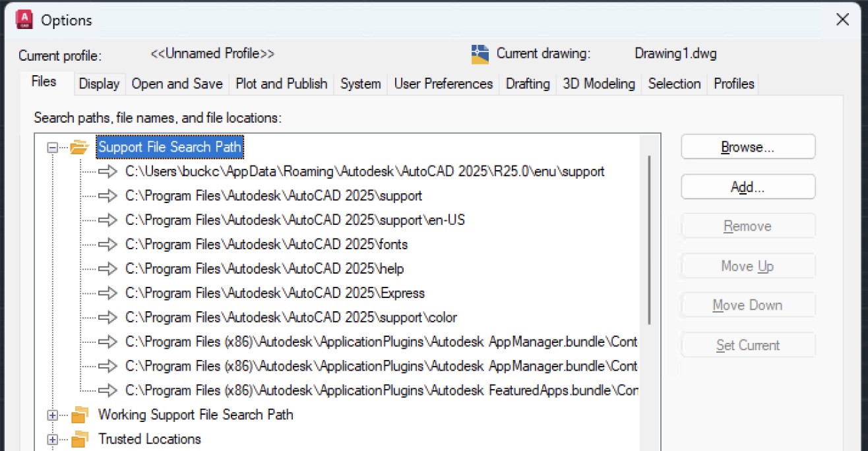The height and width of the screenshot is (451, 868).
Task: Open the Open and Save tab
Action: (x=177, y=84)
